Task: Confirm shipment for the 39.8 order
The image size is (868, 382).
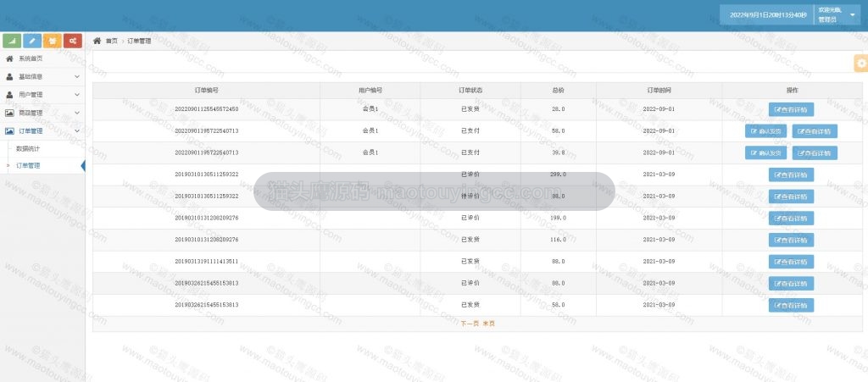Action: point(765,153)
